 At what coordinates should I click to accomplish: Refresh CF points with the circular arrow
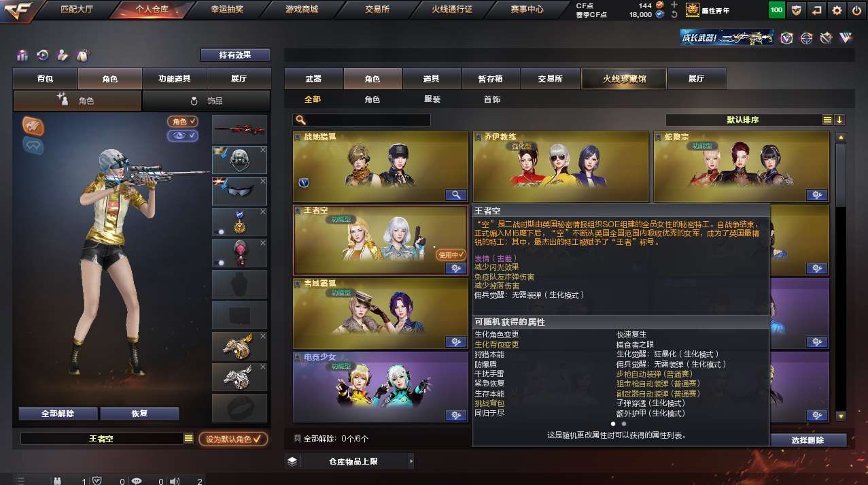(673, 14)
